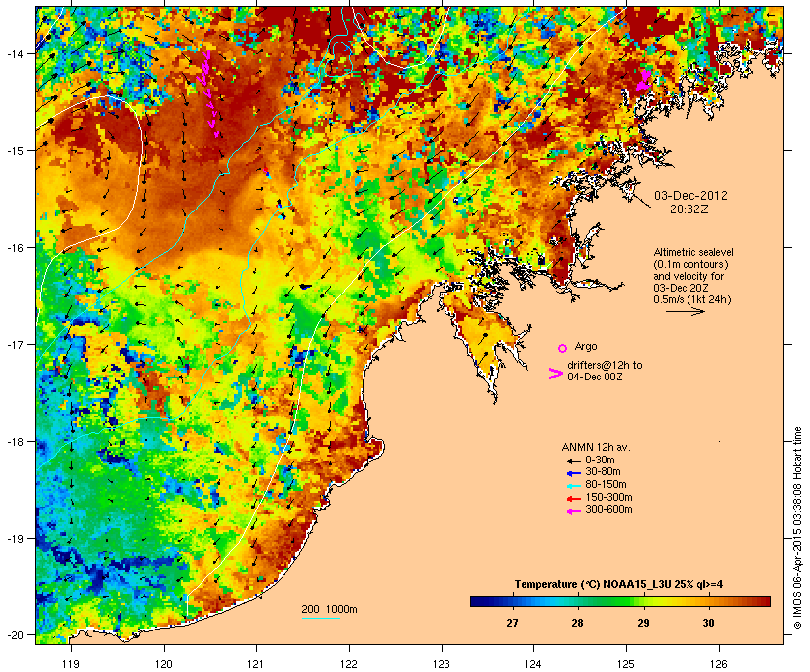The width and height of the screenshot is (810, 672).
Task: Click the '04-Dec 00Z' text
Action: coord(595,377)
